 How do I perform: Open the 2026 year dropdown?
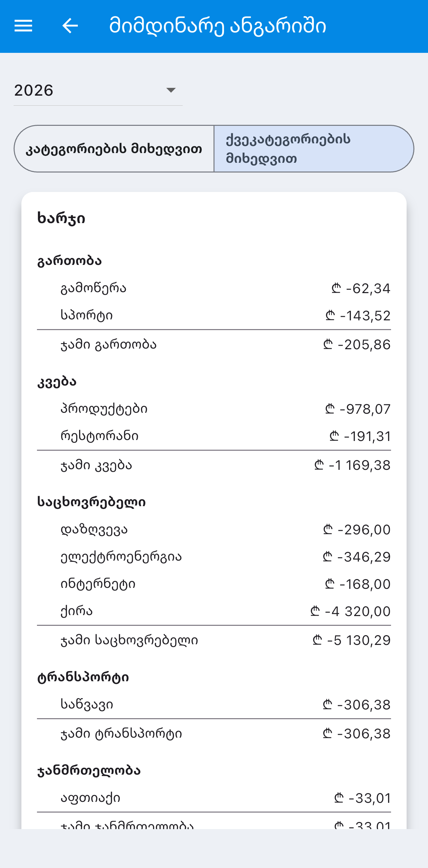pyautogui.click(x=98, y=90)
